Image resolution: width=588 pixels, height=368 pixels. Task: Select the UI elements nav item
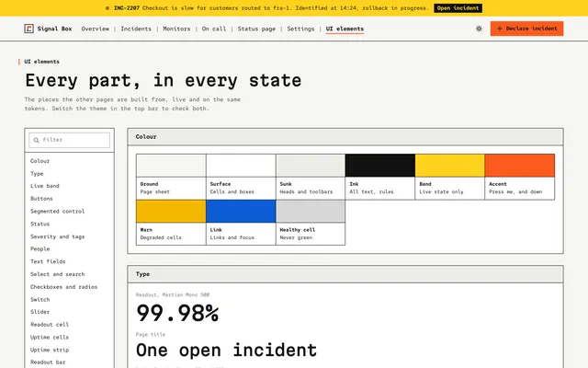point(345,29)
